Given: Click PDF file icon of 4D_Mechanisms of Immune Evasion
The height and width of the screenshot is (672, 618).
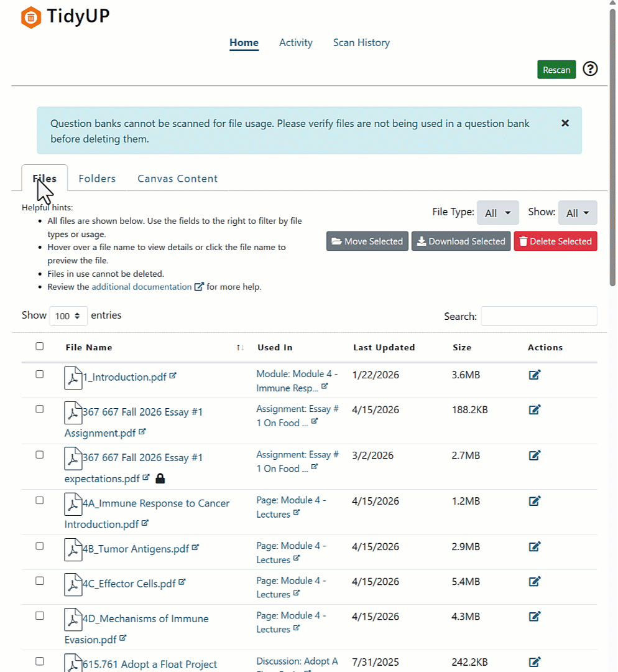Looking at the screenshot, I should click(73, 619).
